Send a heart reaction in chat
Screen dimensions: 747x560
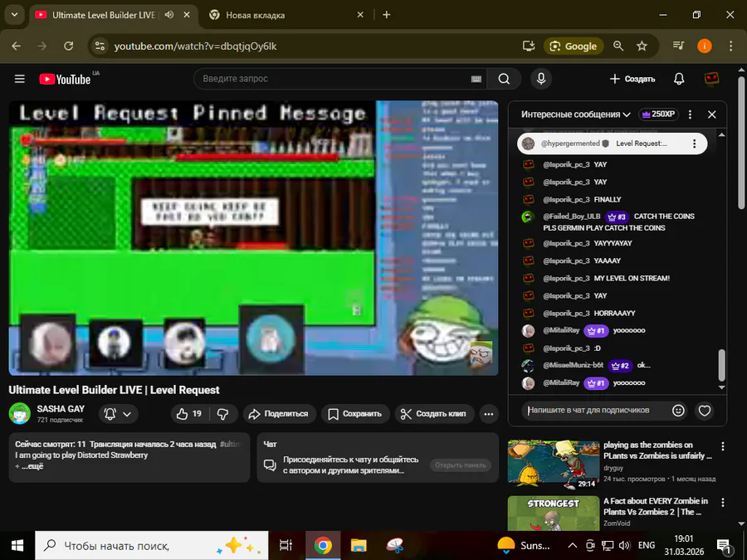click(x=705, y=411)
